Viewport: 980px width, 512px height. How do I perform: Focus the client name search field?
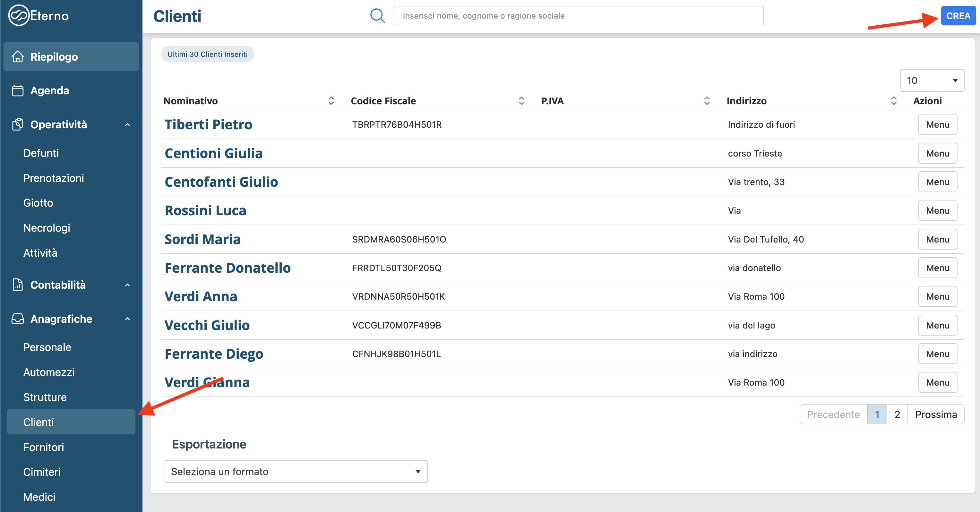578,16
